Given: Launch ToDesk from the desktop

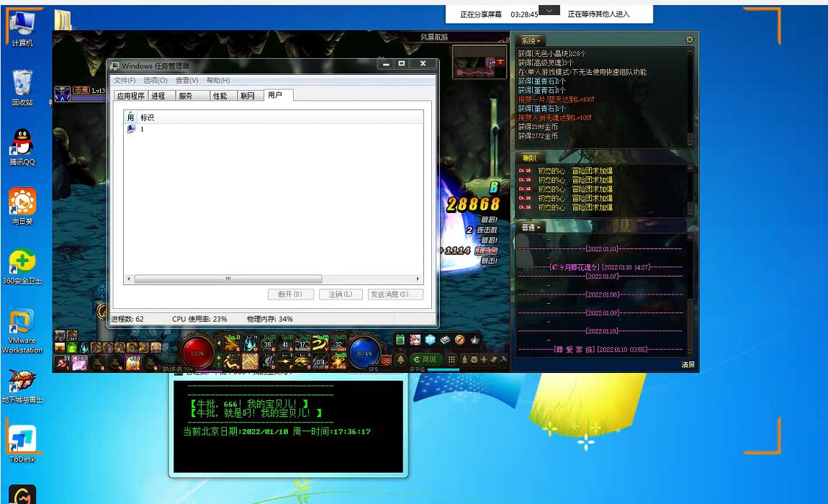Looking at the screenshot, I should pos(22,444).
